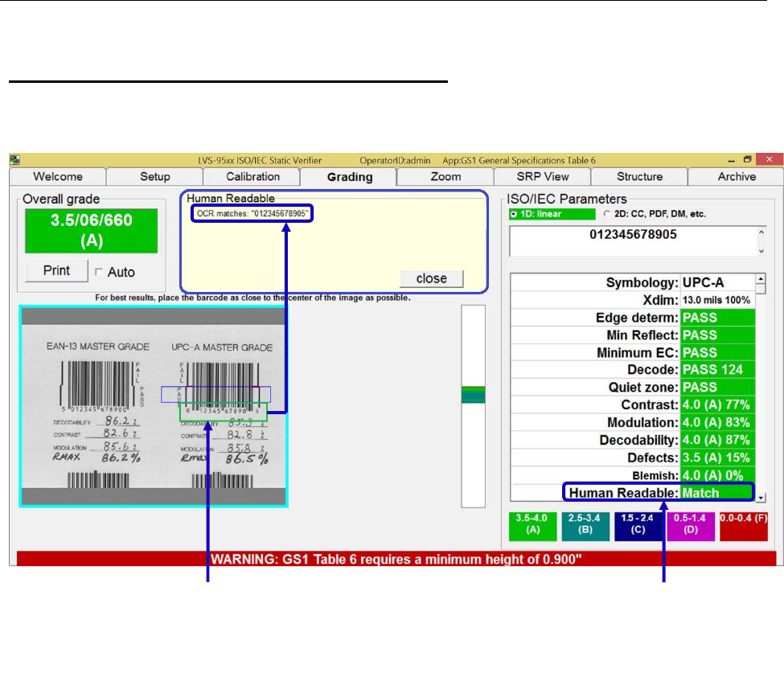Click the Blemish 4.0 (A) 0% cell
This screenshot has width=784, height=674.
[x=717, y=475]
